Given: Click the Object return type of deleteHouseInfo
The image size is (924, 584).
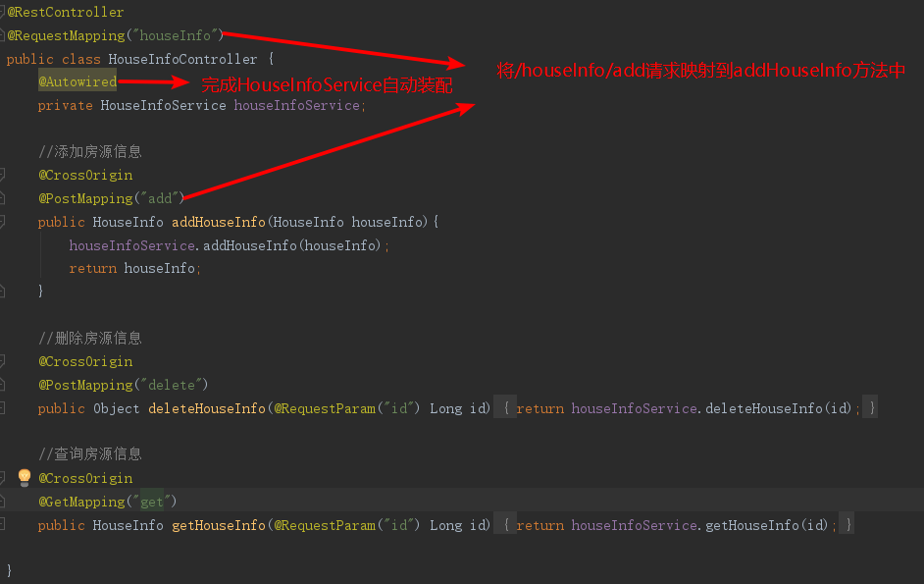Looking at the screenshot, I should point(116,408).
